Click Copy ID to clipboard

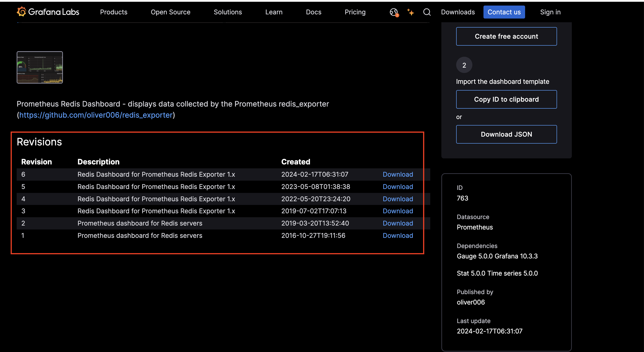coord(506,99)
